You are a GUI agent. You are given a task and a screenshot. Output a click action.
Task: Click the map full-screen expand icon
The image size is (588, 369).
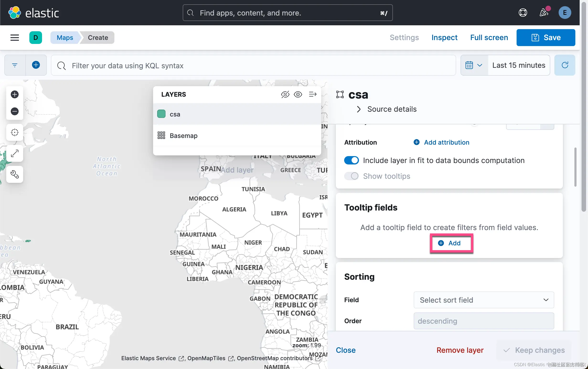[15, 153]
